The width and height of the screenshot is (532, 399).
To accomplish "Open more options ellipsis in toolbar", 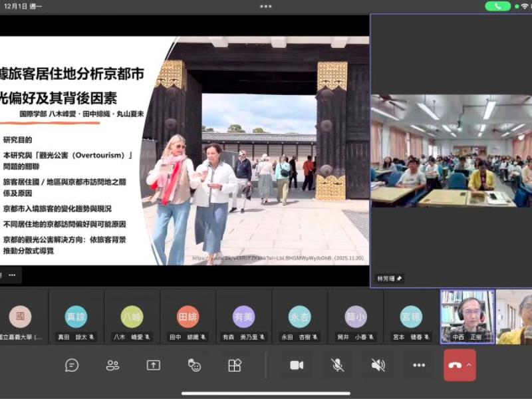I will (x=419, y=365).
